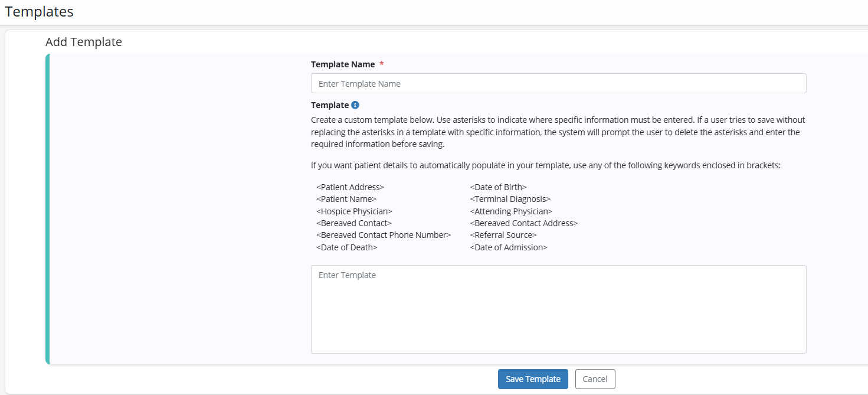The image size is (868, 395).
Task: Click the Add Template section title
Action: (84, 42)
